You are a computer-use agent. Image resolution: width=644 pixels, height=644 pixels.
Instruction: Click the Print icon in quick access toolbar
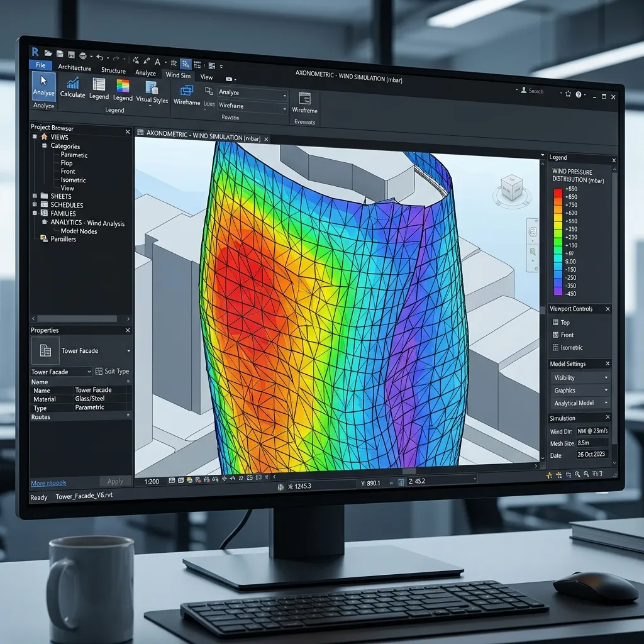(84, 57)
